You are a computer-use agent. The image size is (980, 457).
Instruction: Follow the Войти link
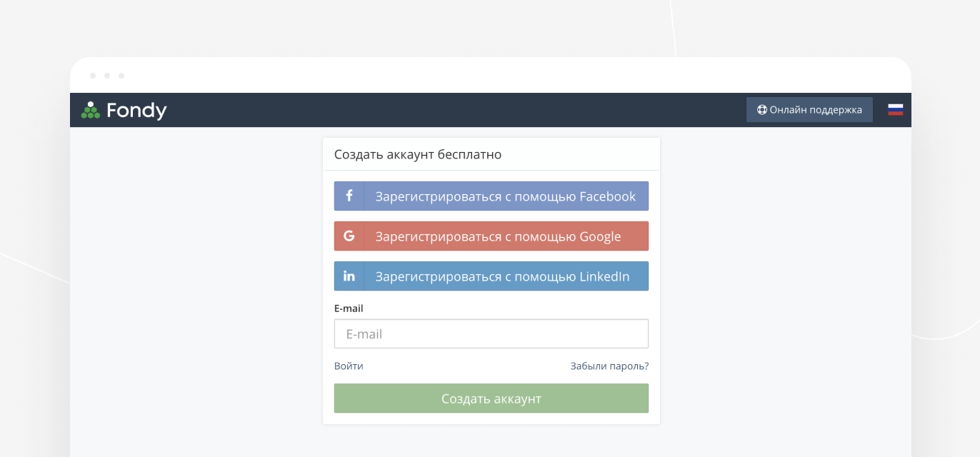coord(349,366)
